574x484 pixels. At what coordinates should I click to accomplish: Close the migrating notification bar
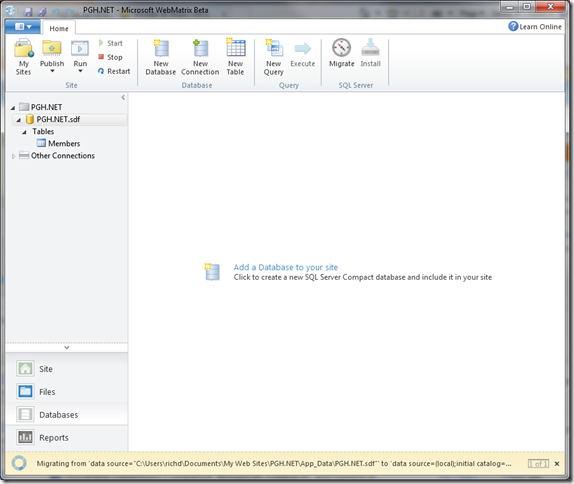557,464
